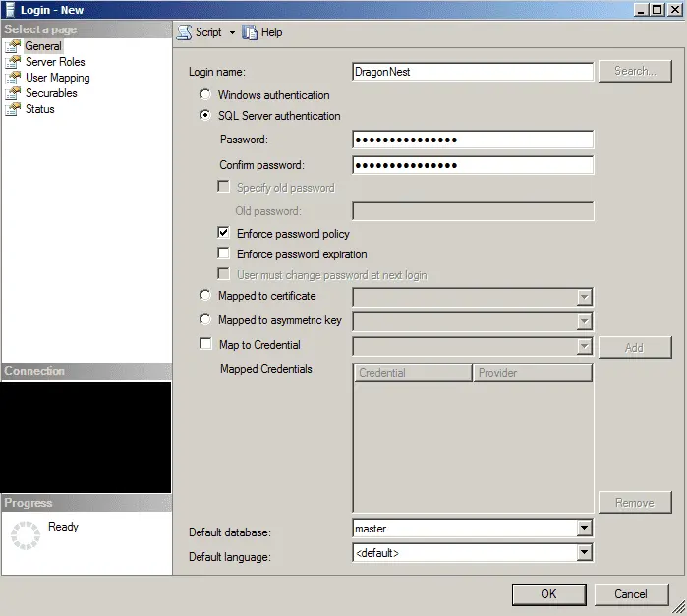Open the General page
The width and height of the screenshot is (687, 616).
click(43, 46)
